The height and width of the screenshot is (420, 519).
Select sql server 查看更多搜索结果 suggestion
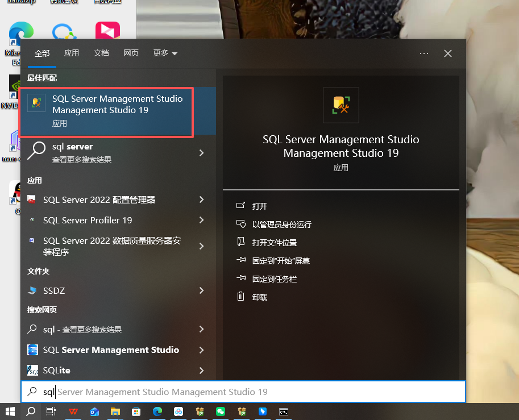coord(118,152)
